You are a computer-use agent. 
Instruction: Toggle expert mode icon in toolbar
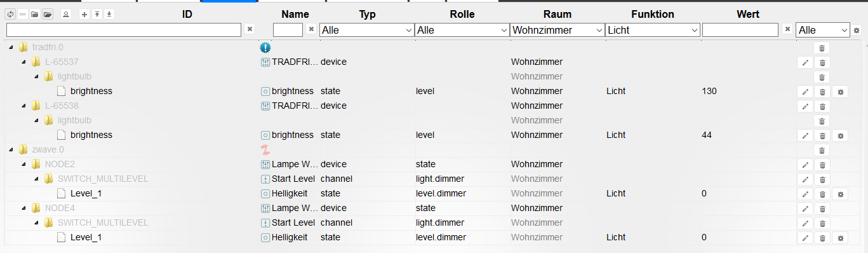pyautogui.click(x=66, y=14)
